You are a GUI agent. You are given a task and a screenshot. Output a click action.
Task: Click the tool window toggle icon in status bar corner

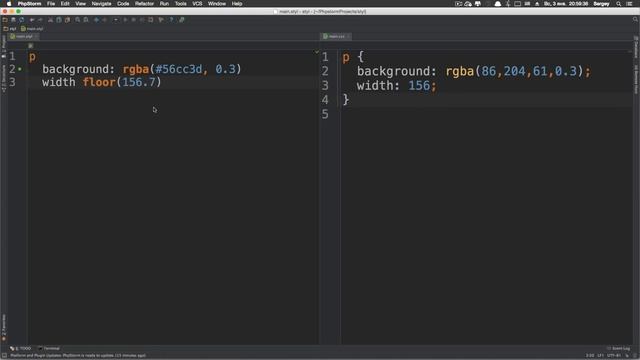pos(4,356)
